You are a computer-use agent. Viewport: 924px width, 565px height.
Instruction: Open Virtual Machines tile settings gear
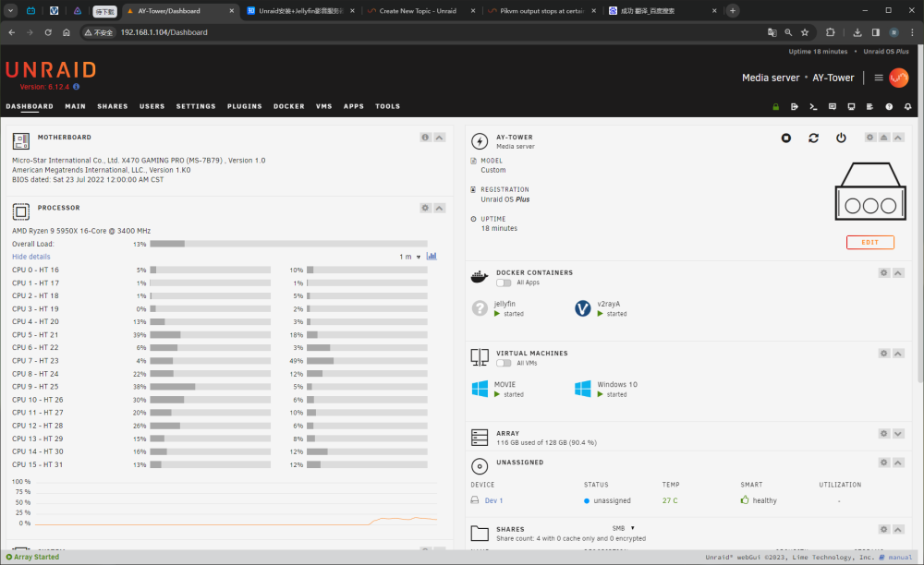(x=884, y=353)
